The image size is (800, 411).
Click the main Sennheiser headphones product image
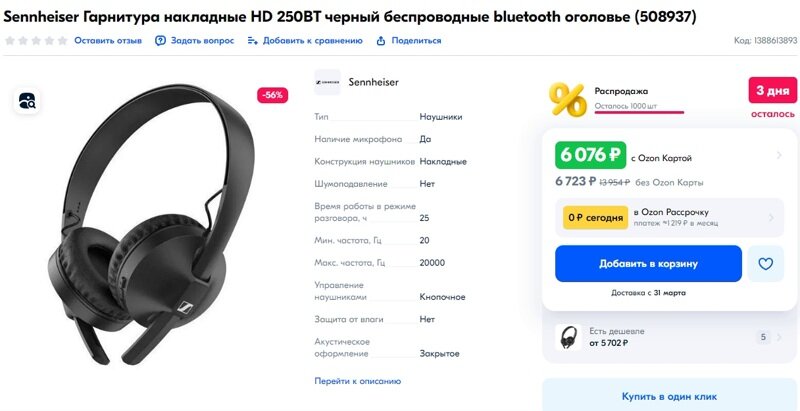151,224
